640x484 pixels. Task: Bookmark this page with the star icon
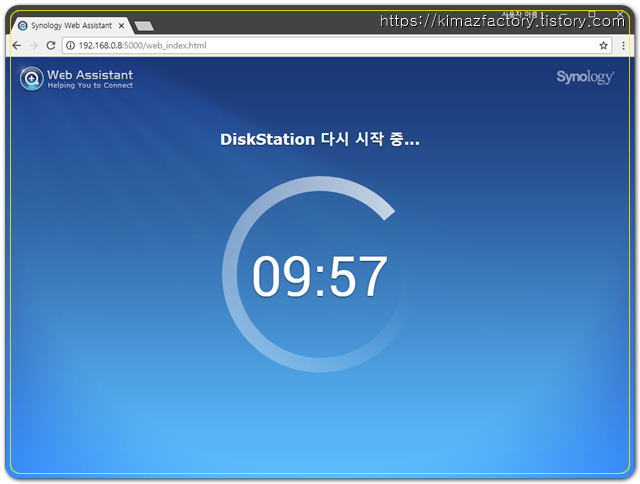[x=604, y=46]
